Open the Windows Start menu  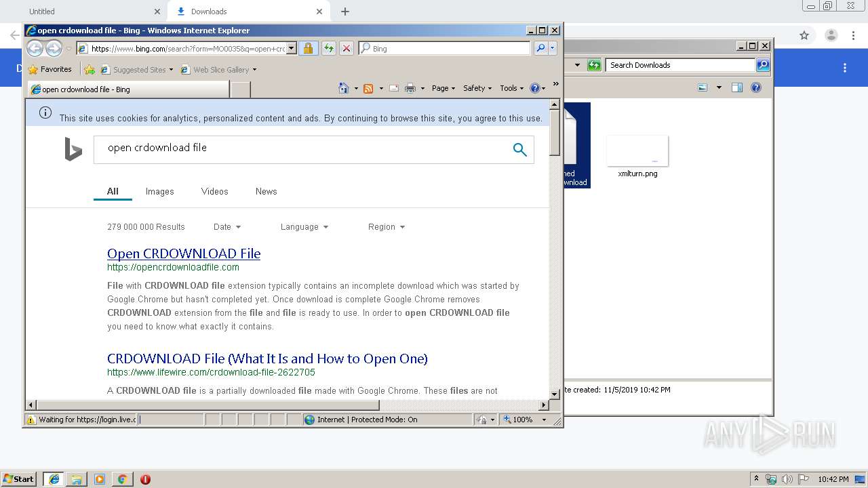tap(18, 479)
